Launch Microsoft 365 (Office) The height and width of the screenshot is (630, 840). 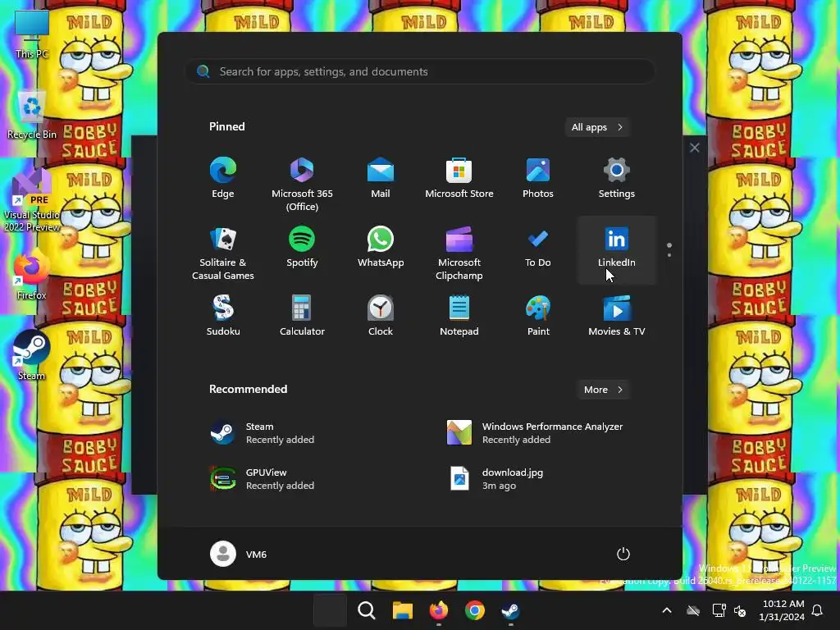pyautogui.click(x=302, y=185)
